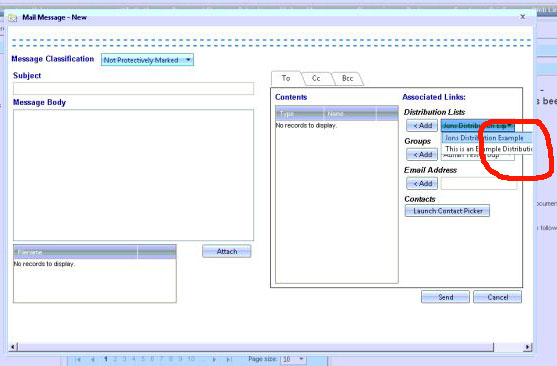
Task: Switch to the Bcc tab
Action: click(347, 79)
